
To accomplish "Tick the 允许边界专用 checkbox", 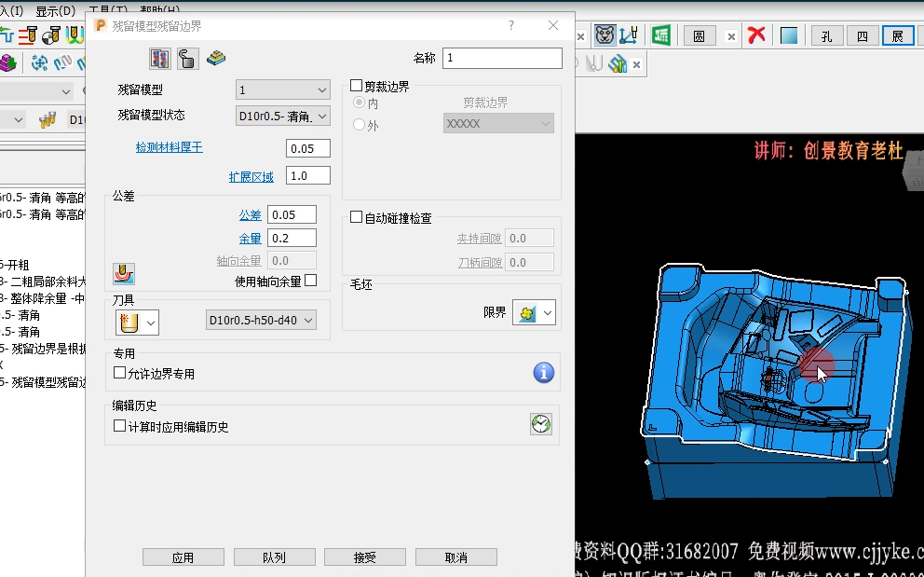I will coord(119,373).
